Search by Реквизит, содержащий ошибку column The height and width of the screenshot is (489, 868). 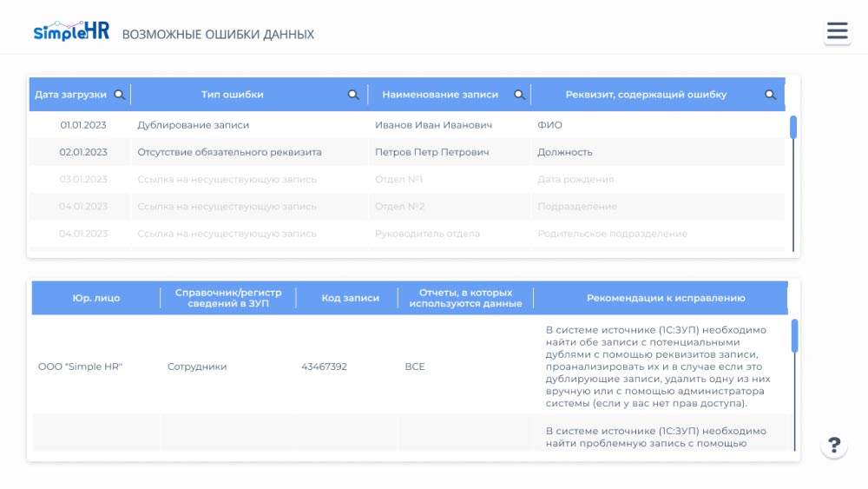(x=770, y=94)
